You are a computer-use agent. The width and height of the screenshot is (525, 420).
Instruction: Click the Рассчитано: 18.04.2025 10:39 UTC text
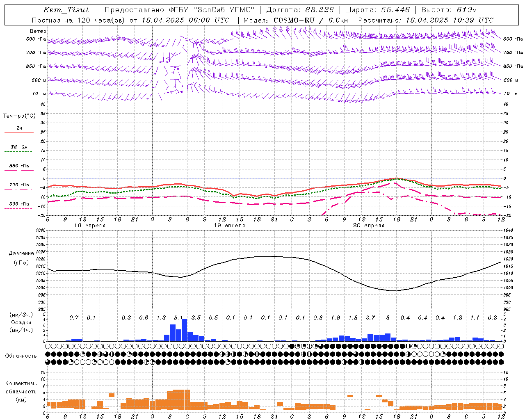pyautogui.click(x=426, y=20)
